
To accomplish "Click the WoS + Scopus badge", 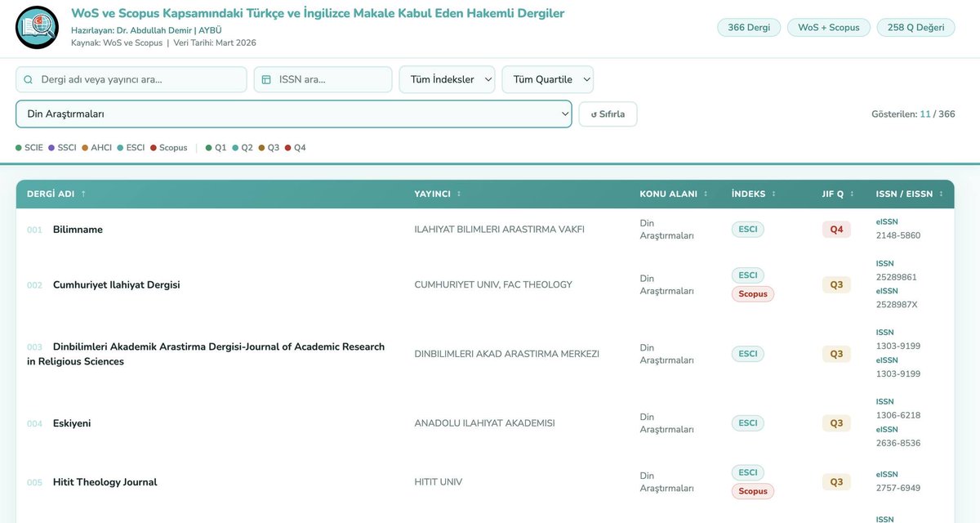I will click(829, 27).
